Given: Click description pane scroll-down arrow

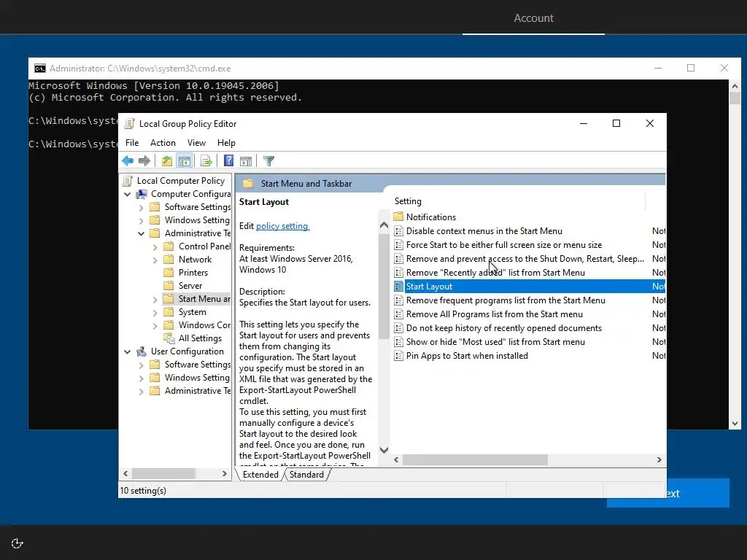Looking at the screenshot, I should point(384,450).
